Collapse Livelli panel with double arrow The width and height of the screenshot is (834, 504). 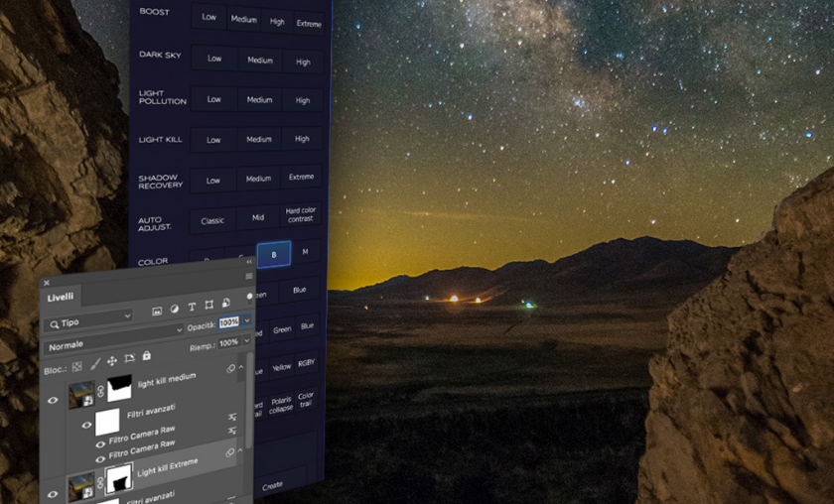pos(249,262)
